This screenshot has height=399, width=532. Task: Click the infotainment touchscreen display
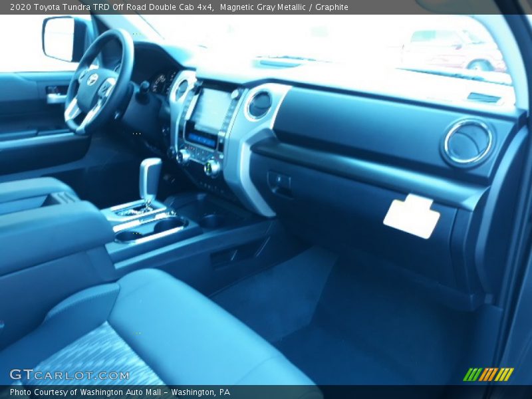tap(209, 110)
